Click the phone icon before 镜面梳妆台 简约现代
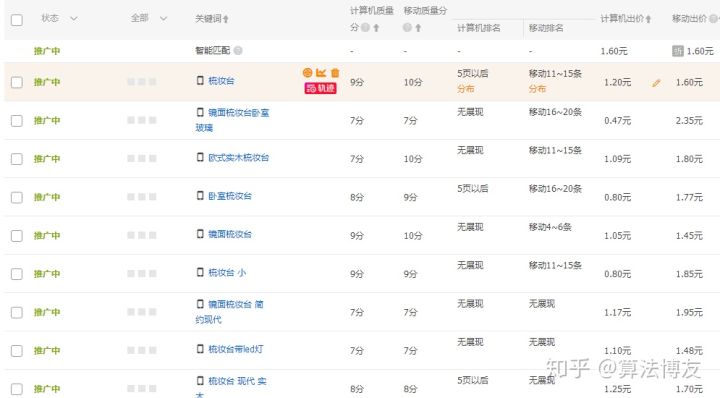 click(x=200, y=304)
